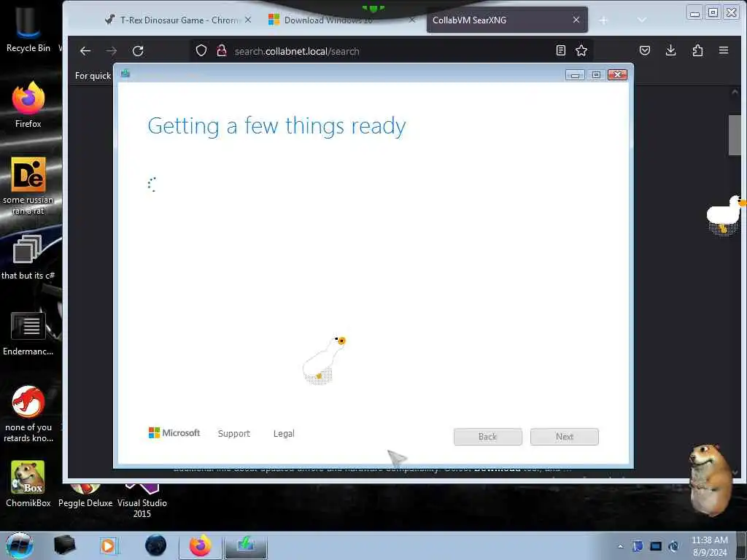Open the Visual Studio 2015 desktop shortcut
The image size is (747, 560).
coord(142,501)
